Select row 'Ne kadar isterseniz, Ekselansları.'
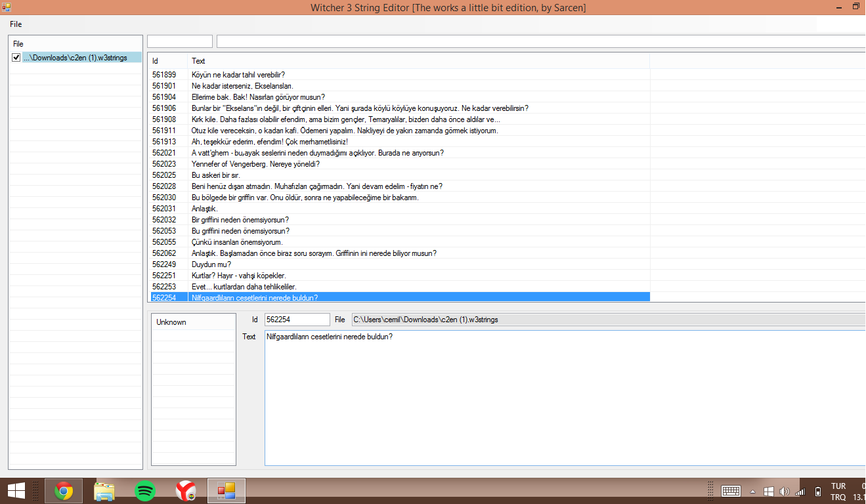Image resolution: width=866 pixels, height=504 pixels. coord(399,86)
